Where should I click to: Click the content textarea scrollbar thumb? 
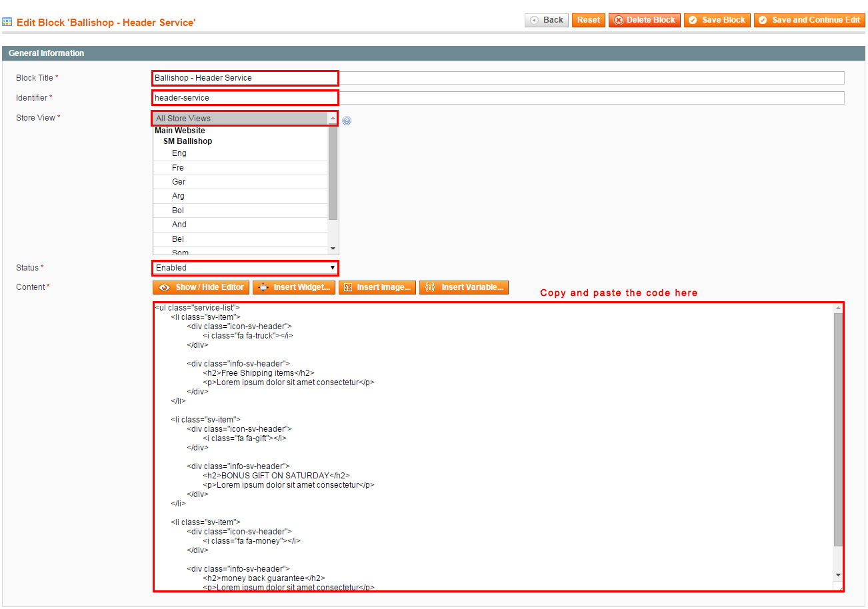click(x=839, y=430)
